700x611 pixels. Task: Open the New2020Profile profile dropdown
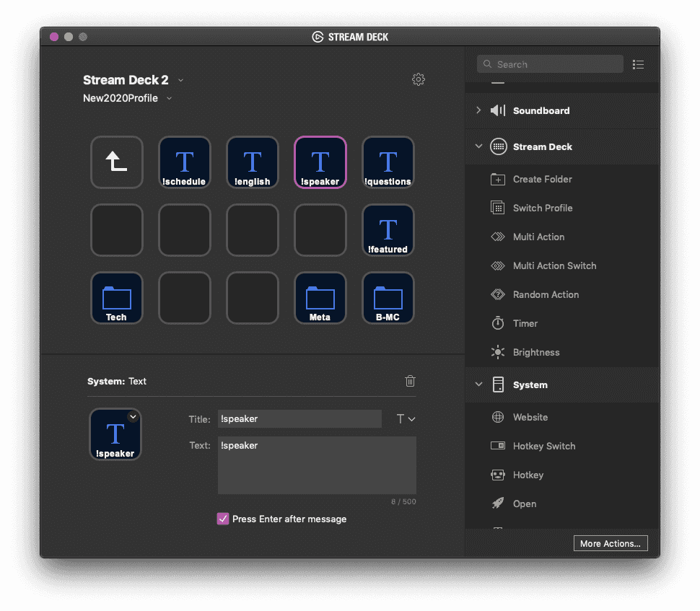[170, 98]
